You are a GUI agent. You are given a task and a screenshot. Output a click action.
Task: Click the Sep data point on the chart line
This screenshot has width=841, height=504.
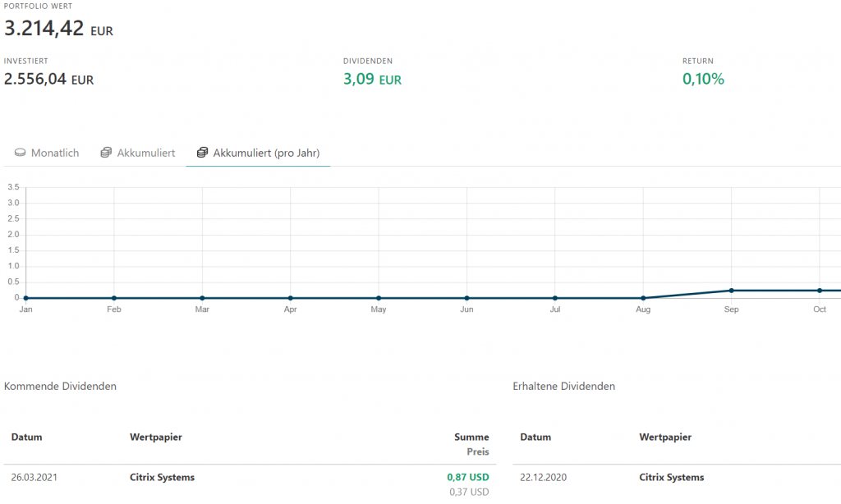click(731, 291)
